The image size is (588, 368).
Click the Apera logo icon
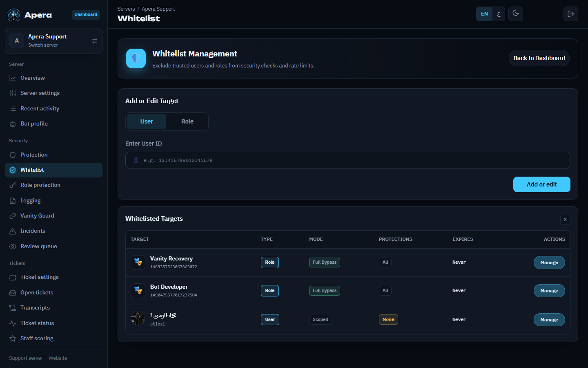tap(14, 15)
